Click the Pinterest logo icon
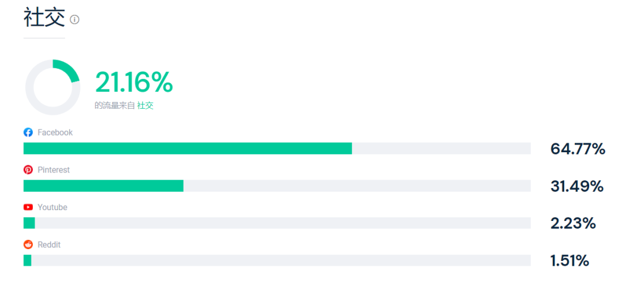The width and height of the screenshot is (644, 286). coord(28,170)
